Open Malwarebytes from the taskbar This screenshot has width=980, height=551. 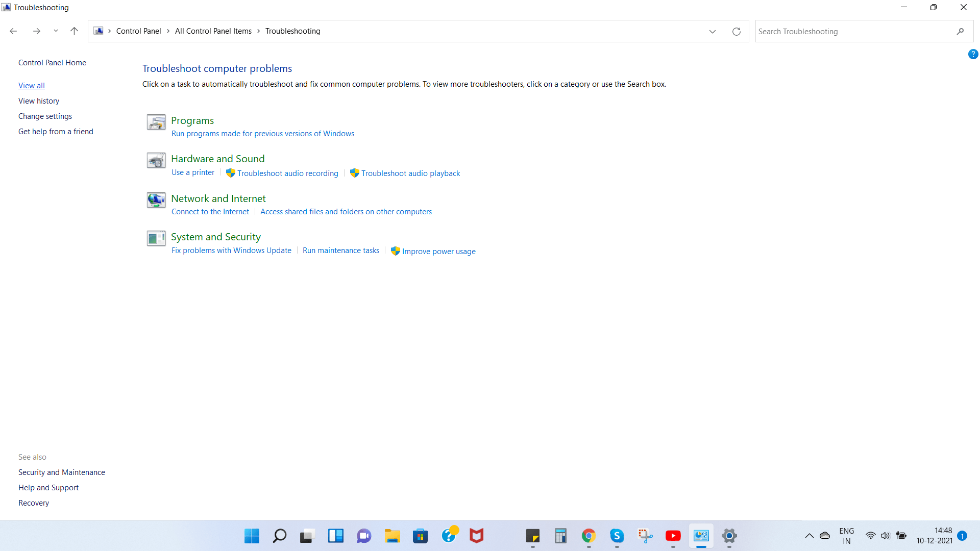click(477, 536)
